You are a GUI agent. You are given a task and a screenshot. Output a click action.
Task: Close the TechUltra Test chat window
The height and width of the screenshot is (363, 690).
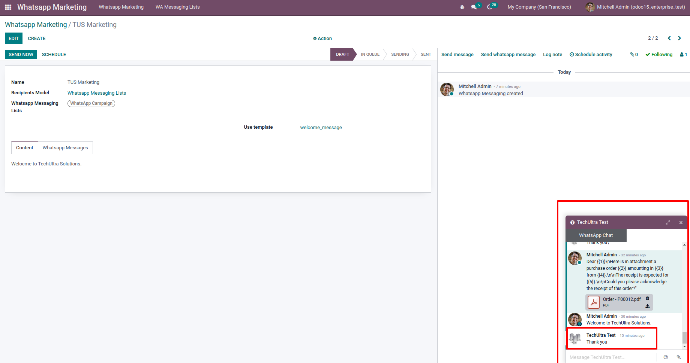[681, 222]
